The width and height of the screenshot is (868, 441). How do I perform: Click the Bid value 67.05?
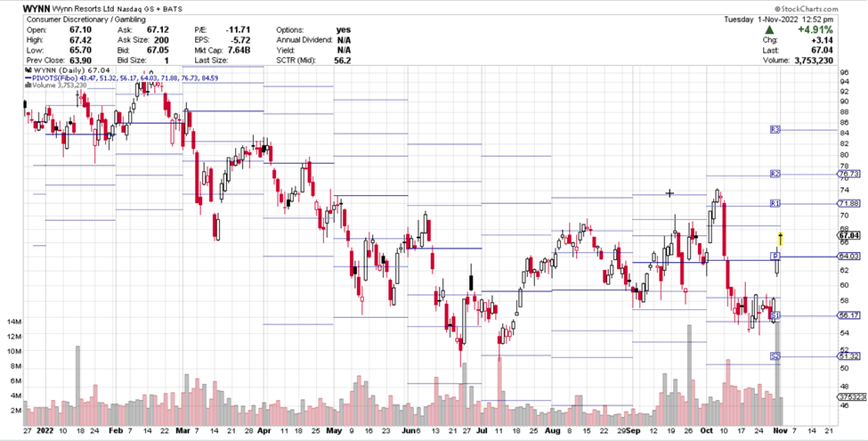158,51
